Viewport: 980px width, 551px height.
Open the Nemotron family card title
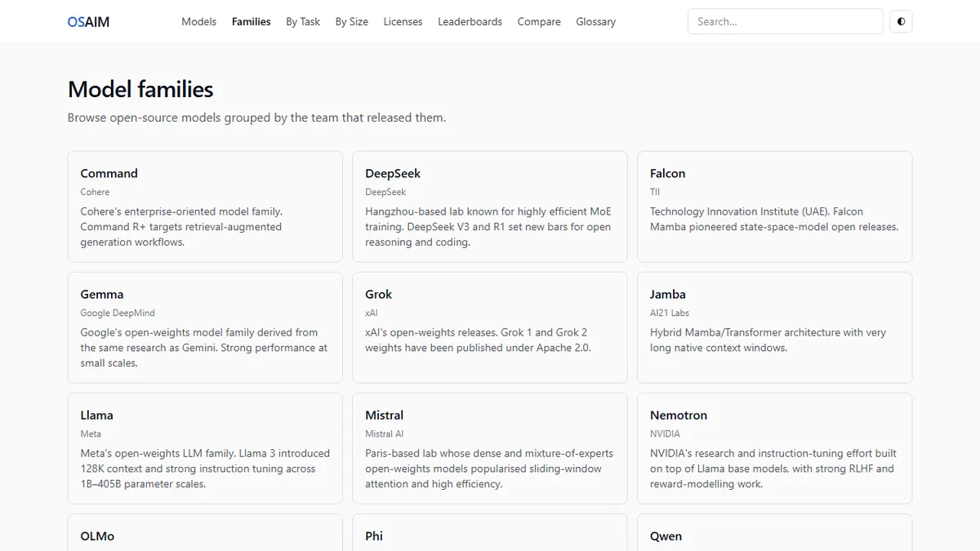tap(679, 415)
